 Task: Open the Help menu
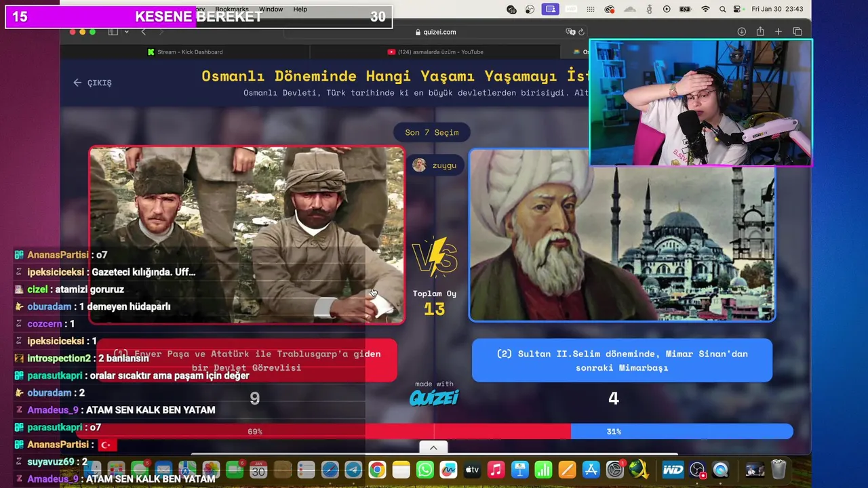point(300,9)
